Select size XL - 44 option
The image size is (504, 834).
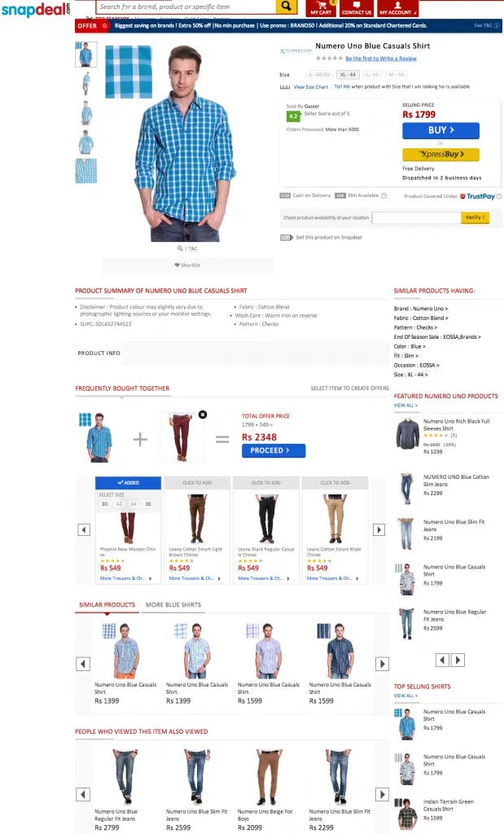(348, 74)
